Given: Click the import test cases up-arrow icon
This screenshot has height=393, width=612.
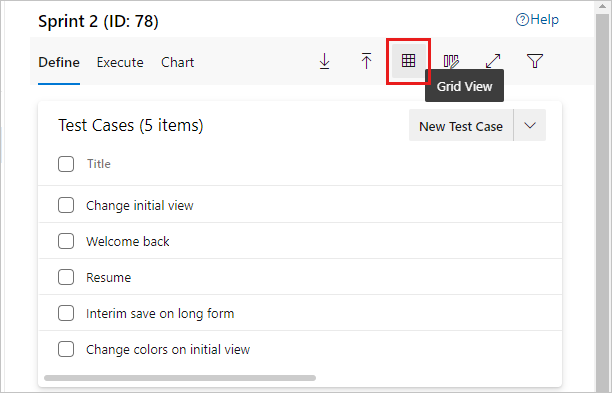Looking at the screenshot, I should [366, 61].
